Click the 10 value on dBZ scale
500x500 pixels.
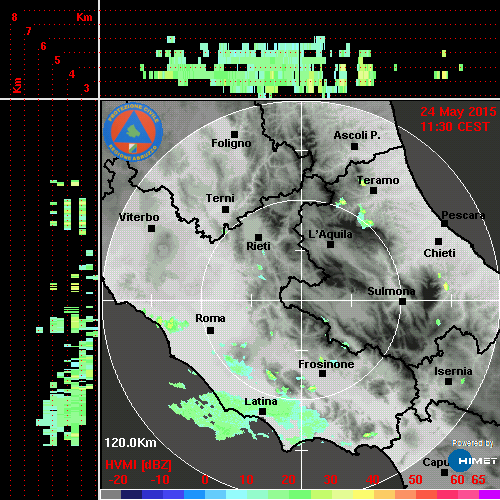(x=247, y=480)
